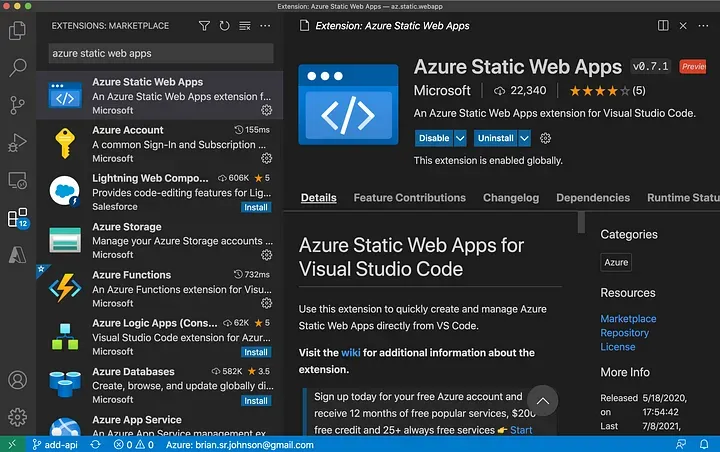Open the Search view in activity bar
The width and height of the screenshot is (720, 452).
[17, 68]
